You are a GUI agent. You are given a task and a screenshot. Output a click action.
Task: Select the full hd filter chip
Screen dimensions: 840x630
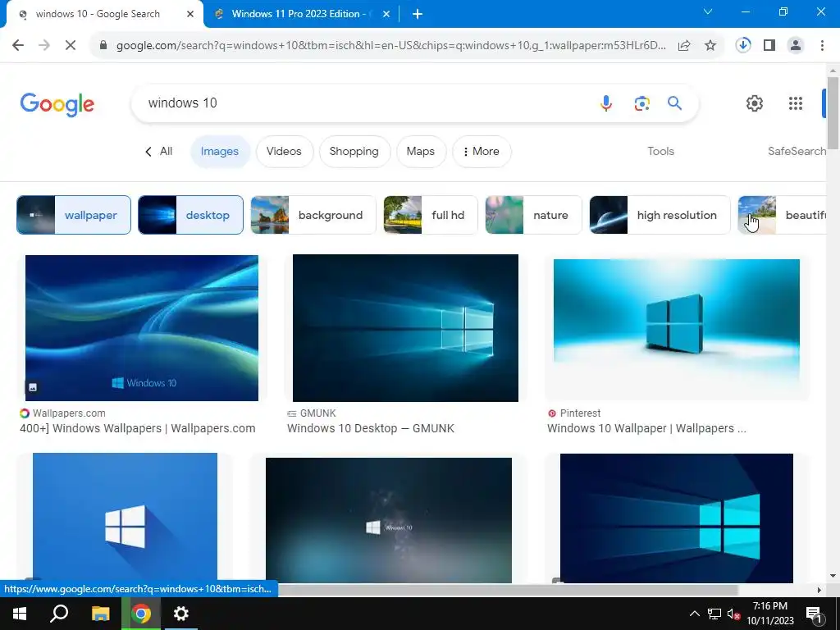click(430, 215)
